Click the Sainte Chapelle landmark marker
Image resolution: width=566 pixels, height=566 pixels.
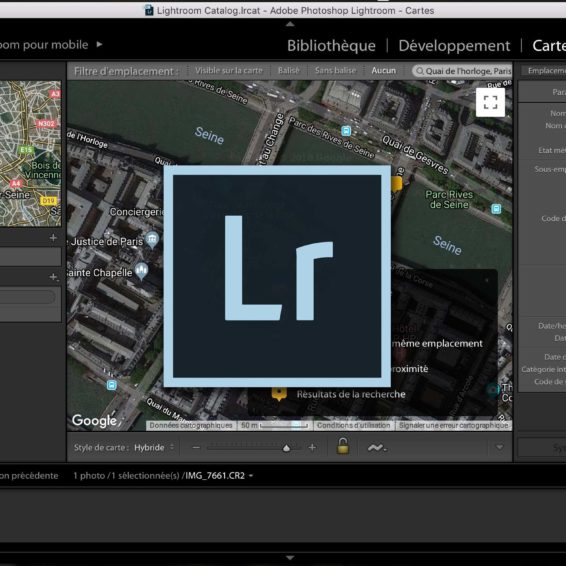(x=141, y=271)
